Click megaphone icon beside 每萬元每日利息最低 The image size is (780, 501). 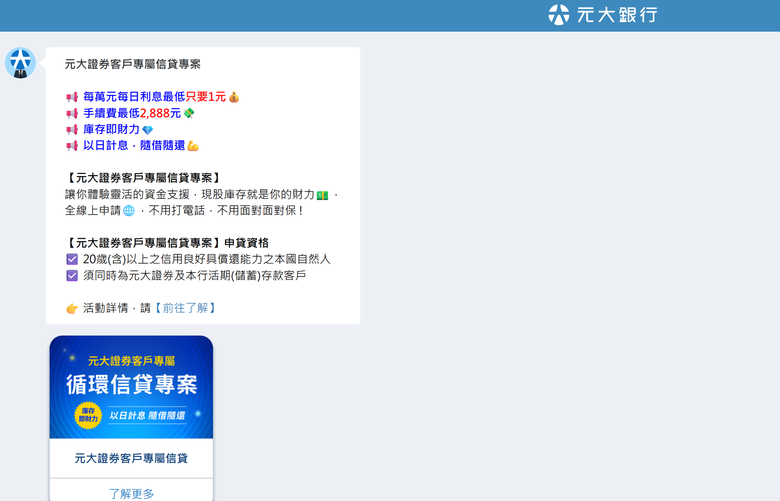[x=72, y=97]
